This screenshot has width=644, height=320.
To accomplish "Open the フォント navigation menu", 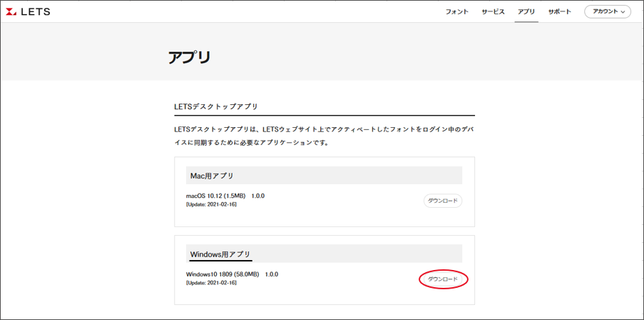I will (x=456, y=12).
